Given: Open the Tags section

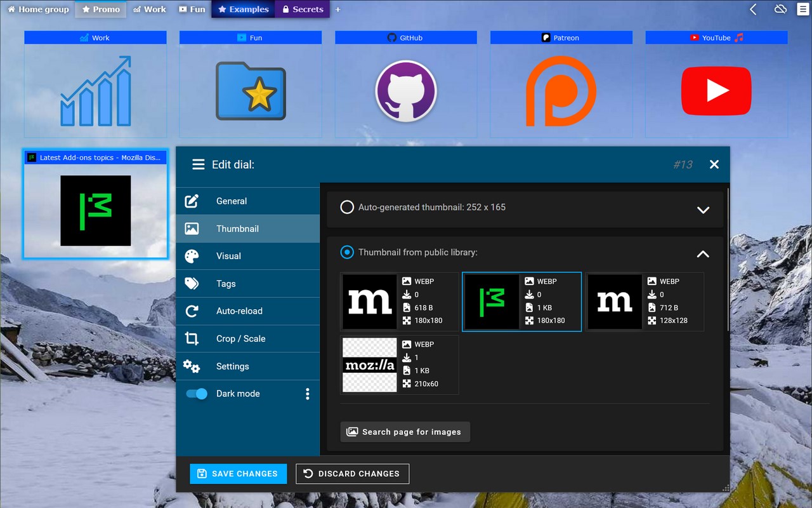Looking at the screenshot, I should pos(248,283).
